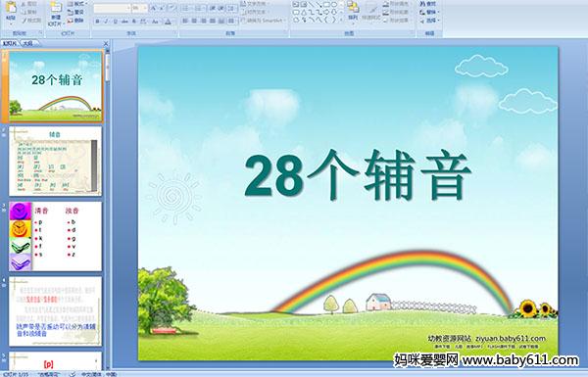Select the Find command in editing group

pos(428,4)
